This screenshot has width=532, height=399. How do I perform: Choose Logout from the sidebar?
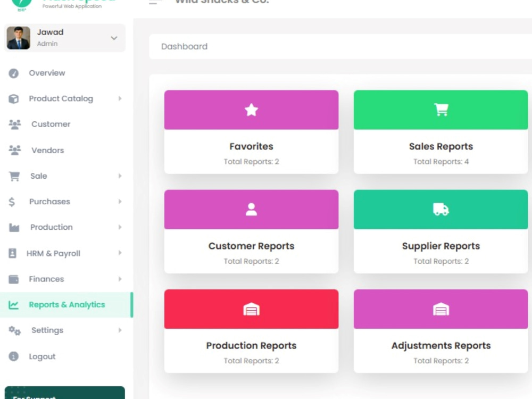point(42,356)
